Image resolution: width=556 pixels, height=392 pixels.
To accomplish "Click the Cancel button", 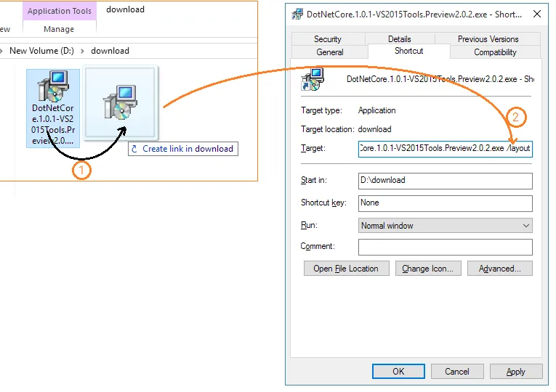I will click(x=457, y=372).
